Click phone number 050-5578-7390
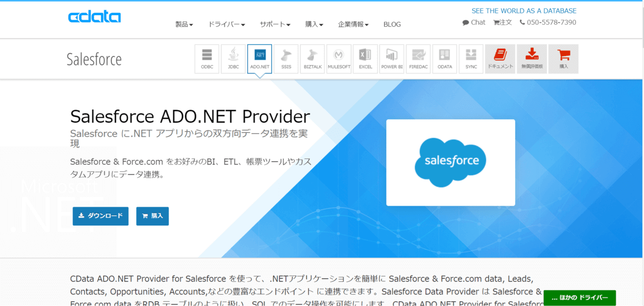 click(548, 23)
